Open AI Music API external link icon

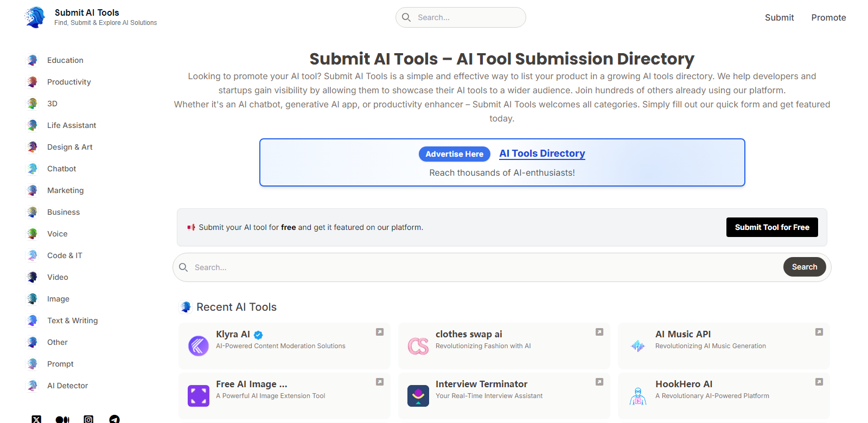[819, 332]
